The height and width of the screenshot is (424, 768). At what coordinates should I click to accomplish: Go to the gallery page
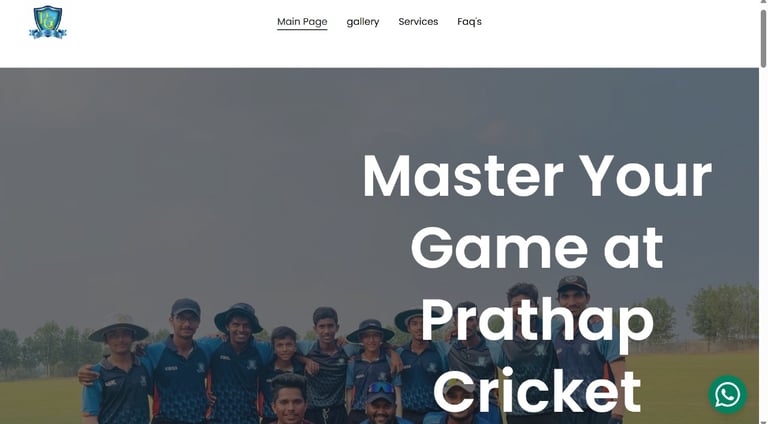pyautogui.click(x=363, y=22)
